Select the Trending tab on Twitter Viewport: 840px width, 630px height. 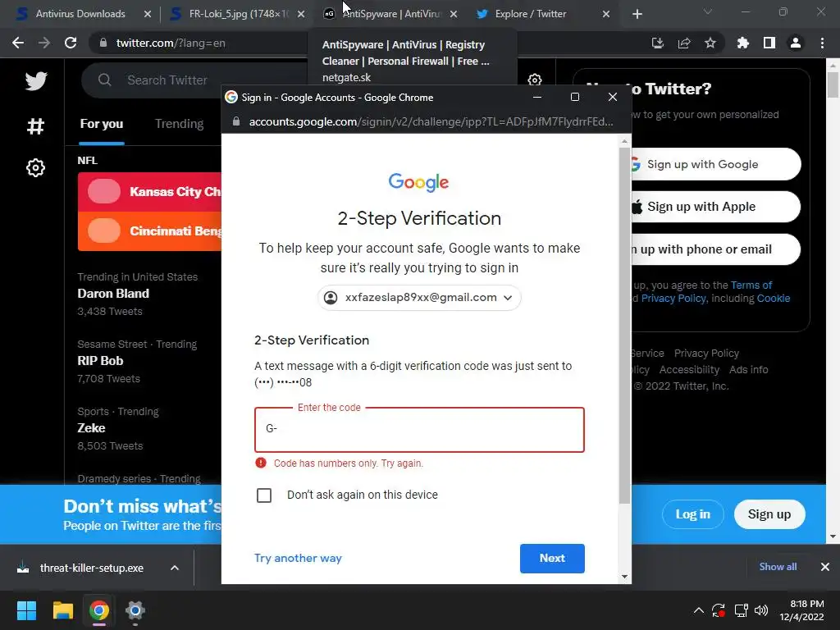[179, 124]
